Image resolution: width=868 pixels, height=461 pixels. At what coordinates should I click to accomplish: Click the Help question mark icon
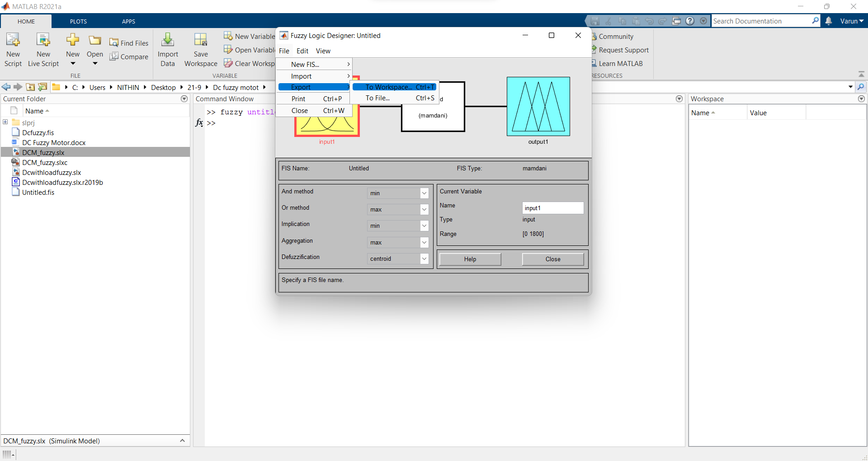tap(690, 21)
